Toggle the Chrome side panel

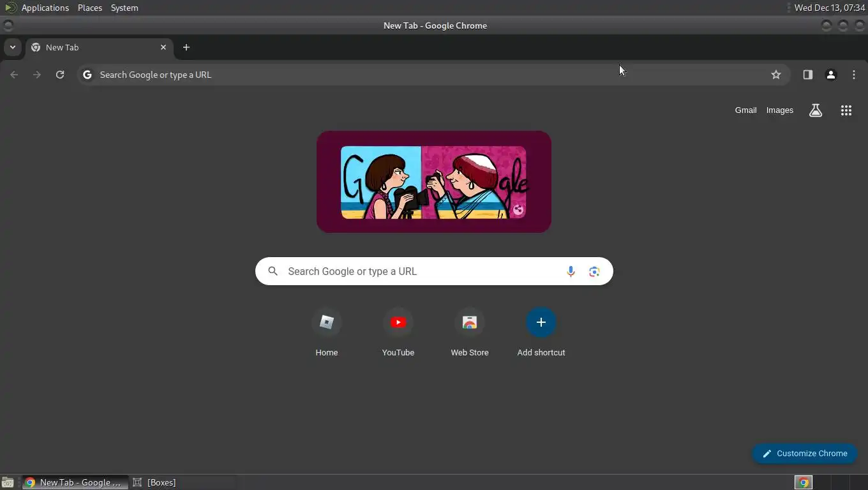tap(808, 75)
